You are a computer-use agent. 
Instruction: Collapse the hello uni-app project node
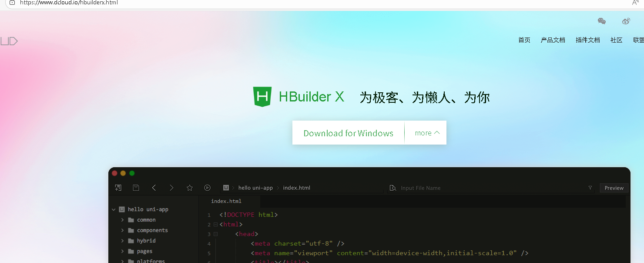click(x=114, y=209)
